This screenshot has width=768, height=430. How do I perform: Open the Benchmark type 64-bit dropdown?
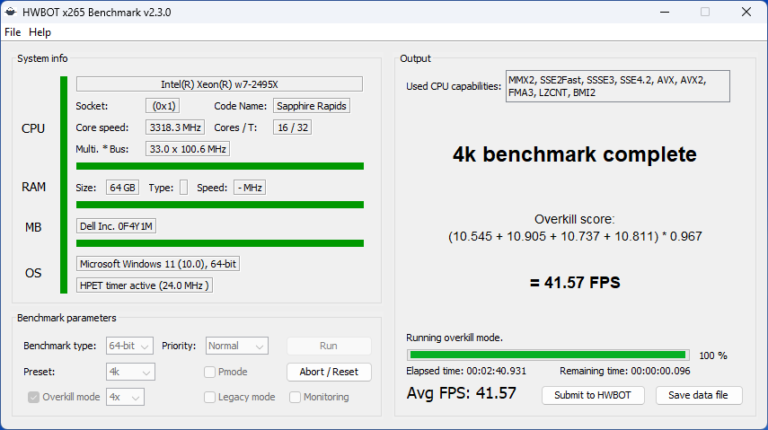pos(130,346)
